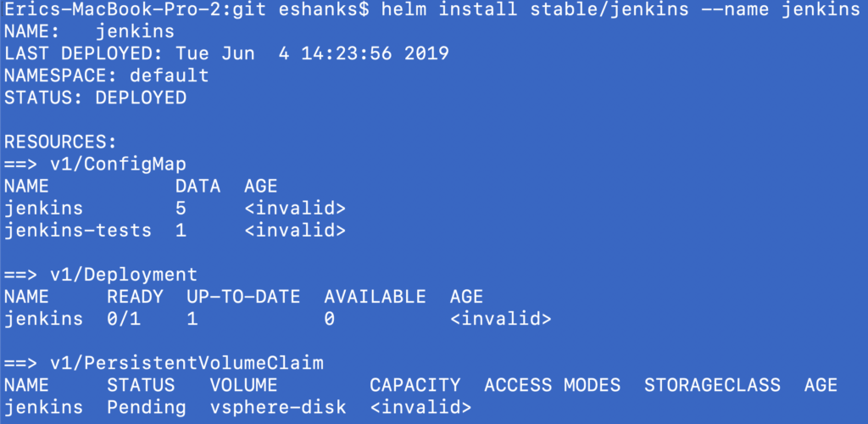
Task: Click the 'LAST DEPLOYED' timestamp line
Action: point(226,54)
